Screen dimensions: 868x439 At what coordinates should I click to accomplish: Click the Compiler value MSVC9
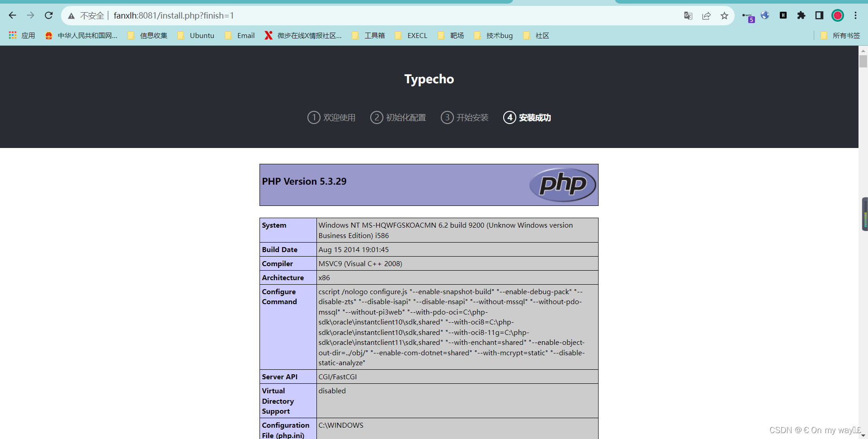[x=360, y=264]
